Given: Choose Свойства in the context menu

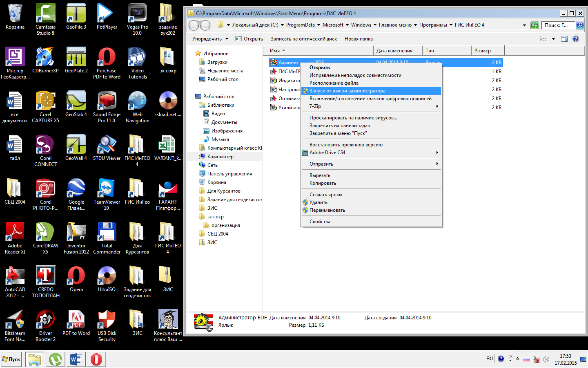Looking at the screenshot, I should pos(371,222).
